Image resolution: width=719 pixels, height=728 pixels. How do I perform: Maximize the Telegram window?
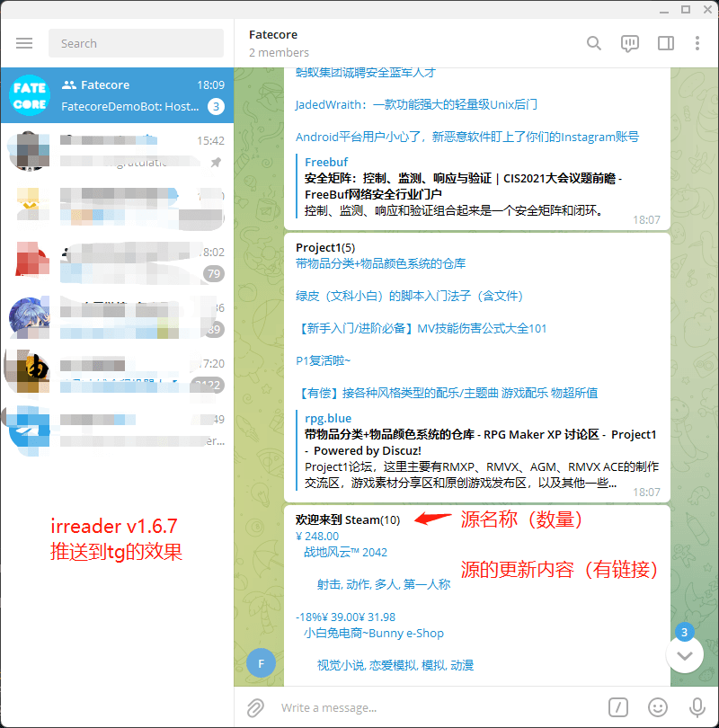pos(686,9)
